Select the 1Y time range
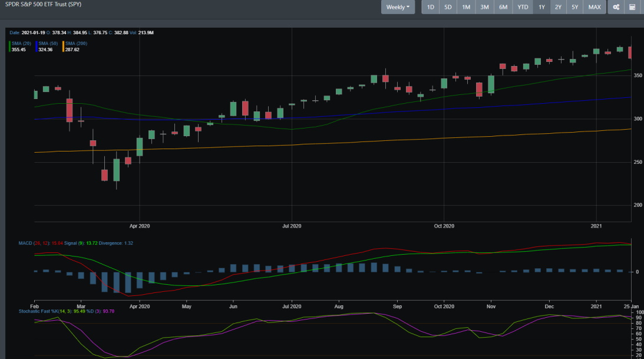644x359 pixels. [x=541, y=7]
